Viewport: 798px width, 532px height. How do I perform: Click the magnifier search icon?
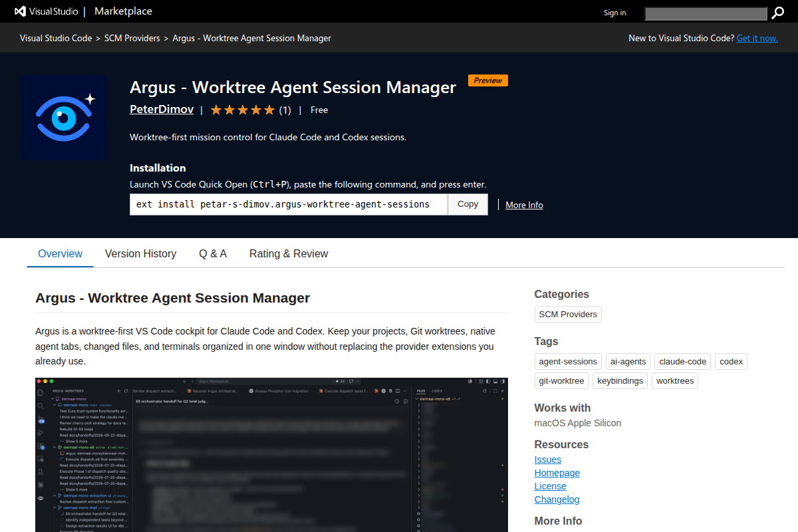pos(778,13)
